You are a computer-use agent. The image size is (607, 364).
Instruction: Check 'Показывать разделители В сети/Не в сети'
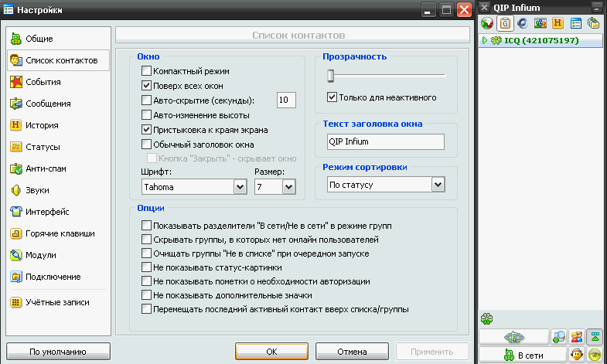tap(146, 226)
